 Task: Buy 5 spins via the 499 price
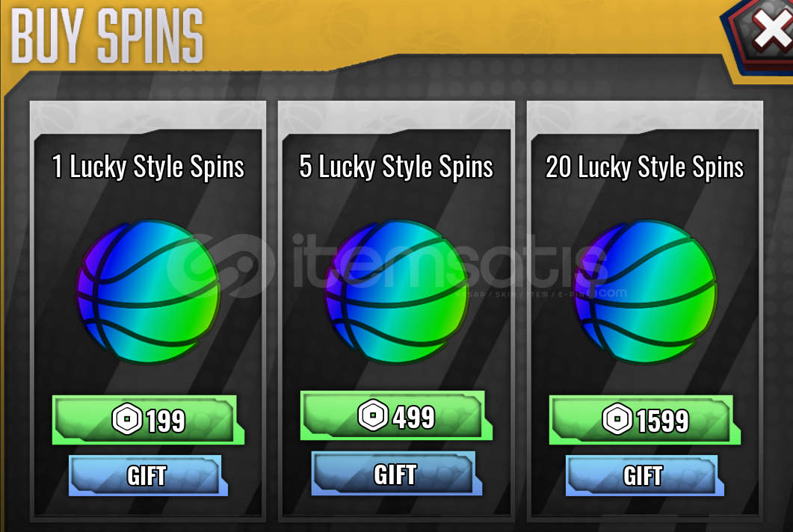click(x=396, y=415)
